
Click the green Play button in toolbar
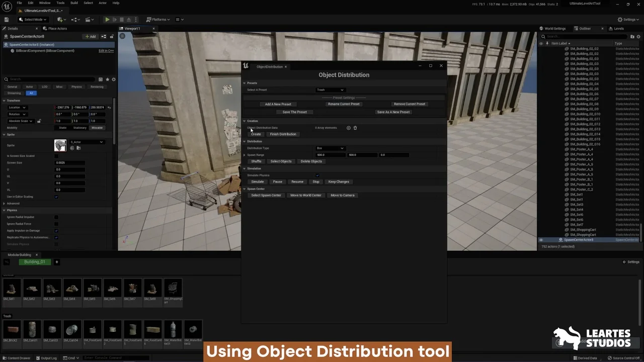tap(107, 20)
